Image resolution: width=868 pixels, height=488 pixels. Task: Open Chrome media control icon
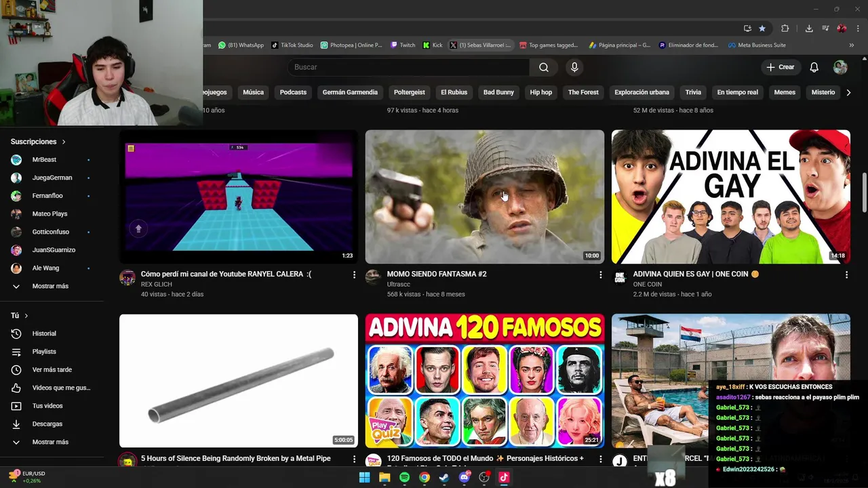point(825,28)
